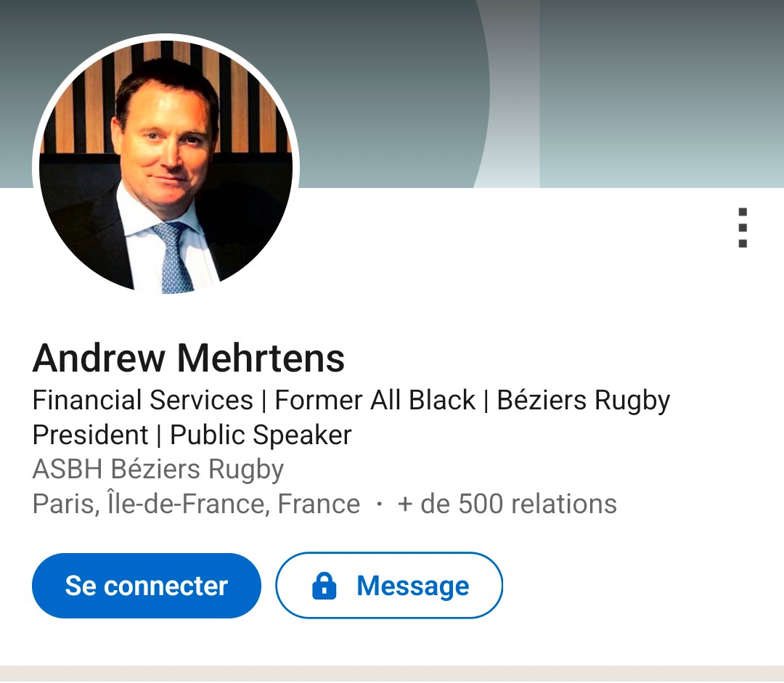Viewport: 784px width, 683px height.
Task: Open the "+ de 500 relations" link
Action: pos(507,504)
